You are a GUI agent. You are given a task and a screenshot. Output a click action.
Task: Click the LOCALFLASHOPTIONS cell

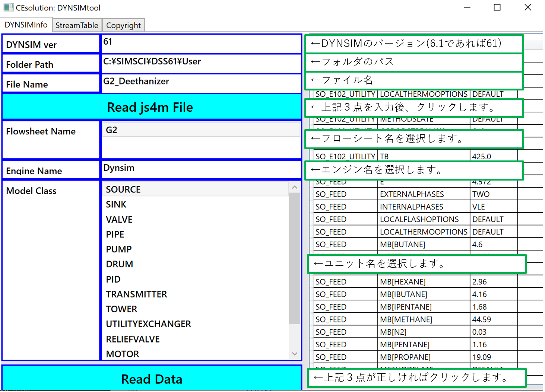424,219
